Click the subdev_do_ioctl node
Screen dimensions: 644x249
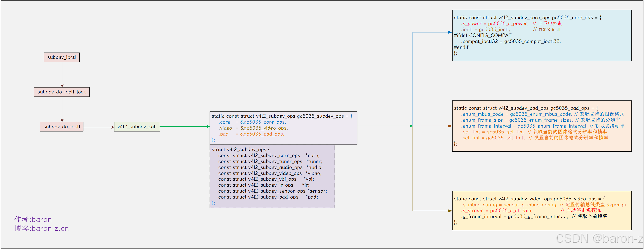click(x=62, y=127)
